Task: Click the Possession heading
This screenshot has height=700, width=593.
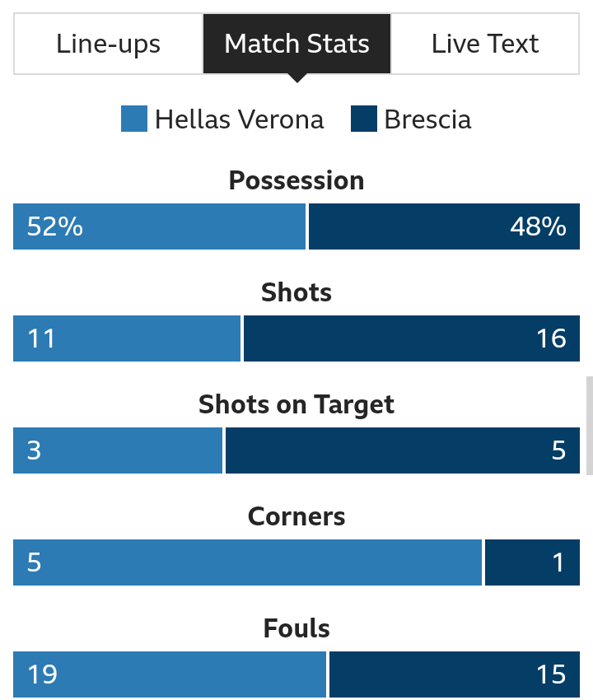Action: coord(296,181)
